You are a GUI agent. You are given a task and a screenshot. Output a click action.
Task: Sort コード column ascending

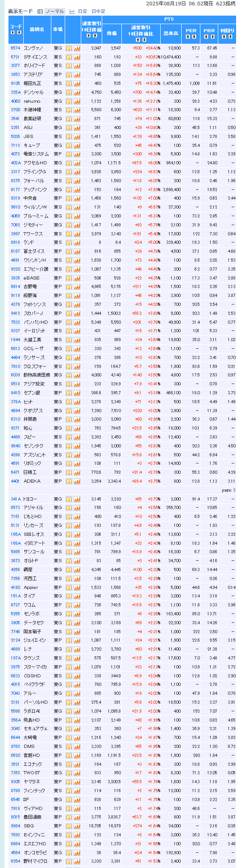(13, 33)
